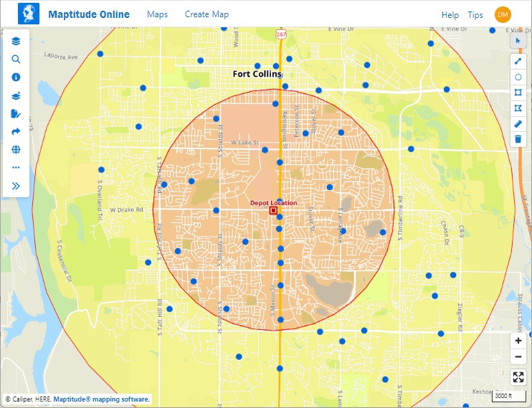Open the Maps menu item
The image size is (532, 408).
[157, 14]
